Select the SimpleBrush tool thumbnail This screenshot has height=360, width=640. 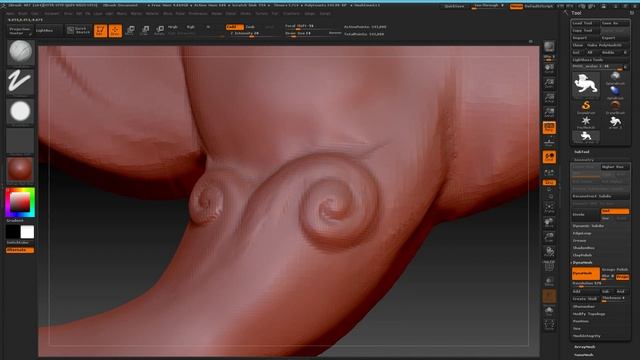pos(586,107)
